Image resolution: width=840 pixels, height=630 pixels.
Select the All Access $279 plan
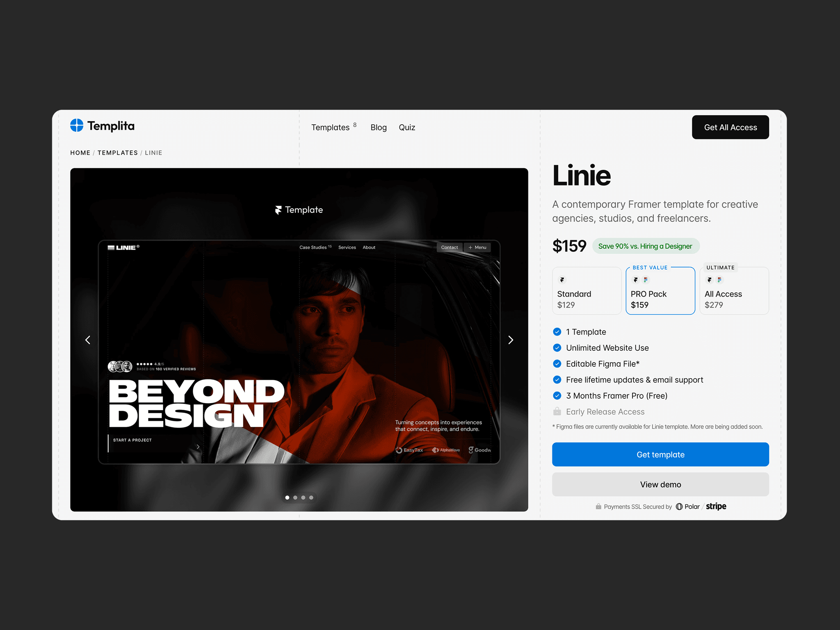[734, 291]
